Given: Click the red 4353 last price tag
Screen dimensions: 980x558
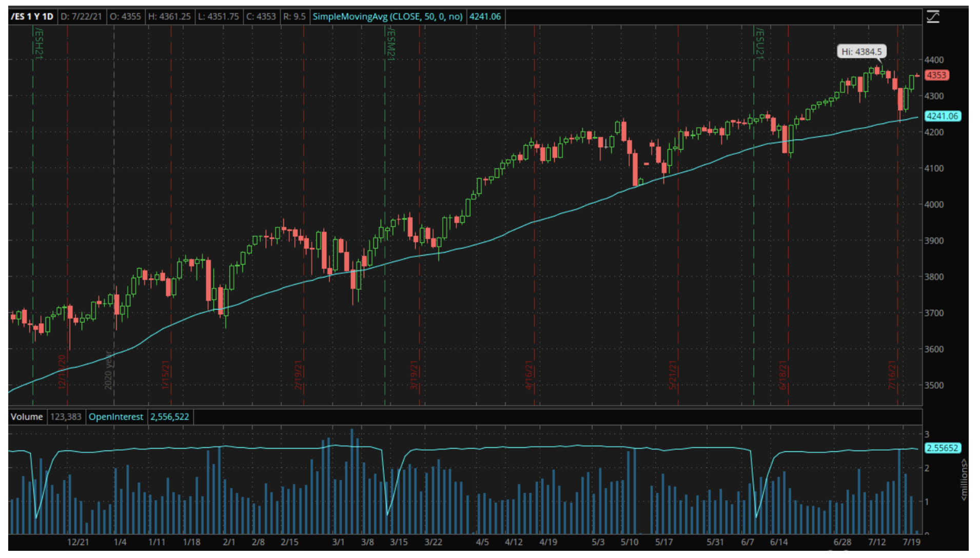Looking at the screenshot, I should (936, 75).
